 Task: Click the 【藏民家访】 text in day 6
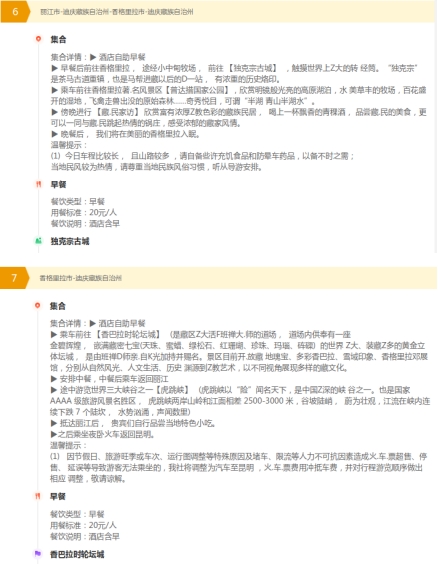click(x=115, y=112)
